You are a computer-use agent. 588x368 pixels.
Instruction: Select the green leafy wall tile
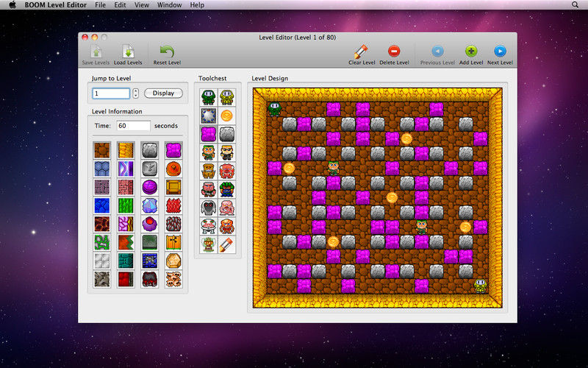coord(126,205)
